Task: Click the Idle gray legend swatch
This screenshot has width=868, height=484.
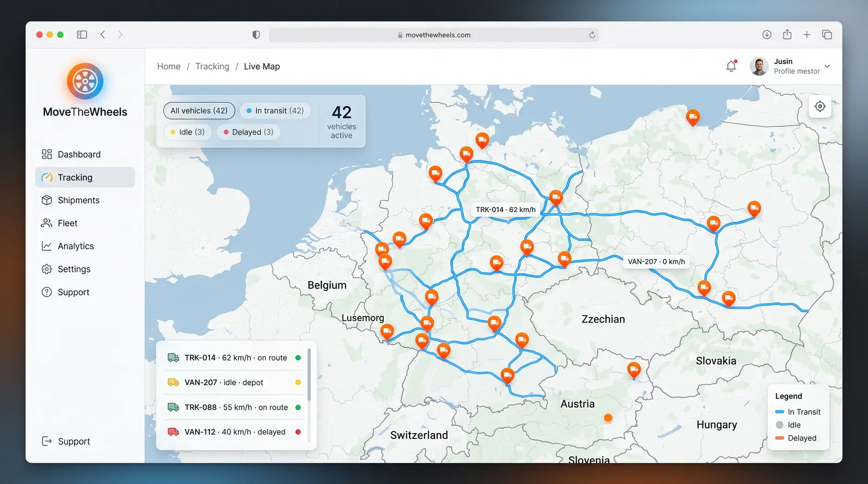Action: (x=780, y=425)
